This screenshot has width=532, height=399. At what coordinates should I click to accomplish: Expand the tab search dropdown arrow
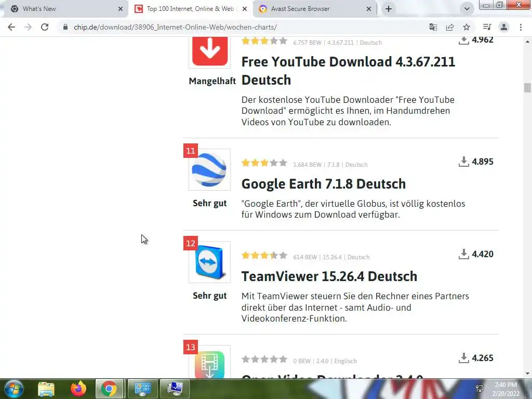[x=467, y=9]
